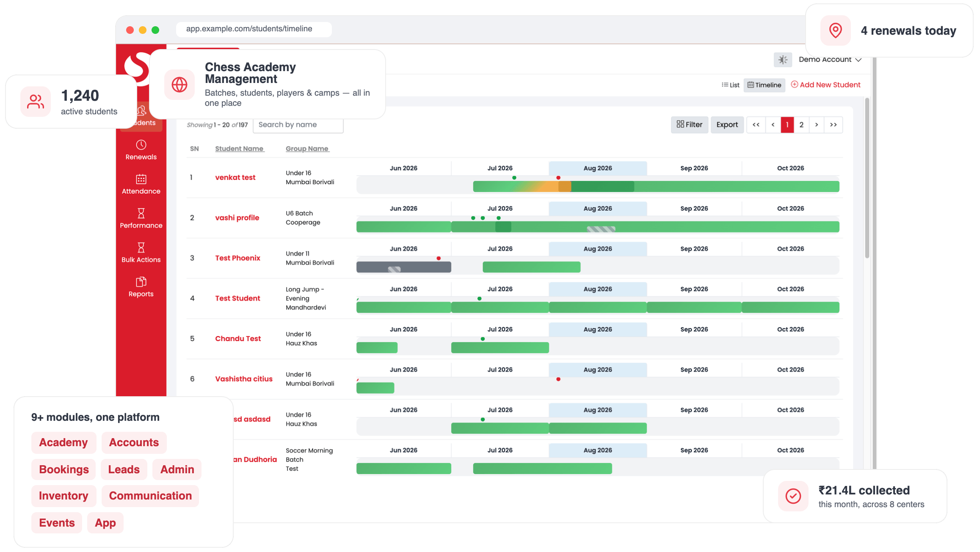Jump to last page with >> button
980x552 pixels.
834,125
